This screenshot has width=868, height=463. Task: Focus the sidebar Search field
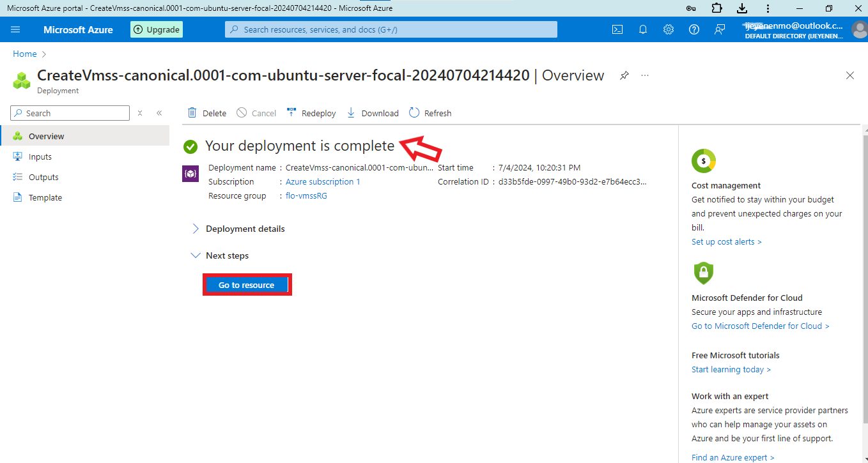click(x=70, y=113)
